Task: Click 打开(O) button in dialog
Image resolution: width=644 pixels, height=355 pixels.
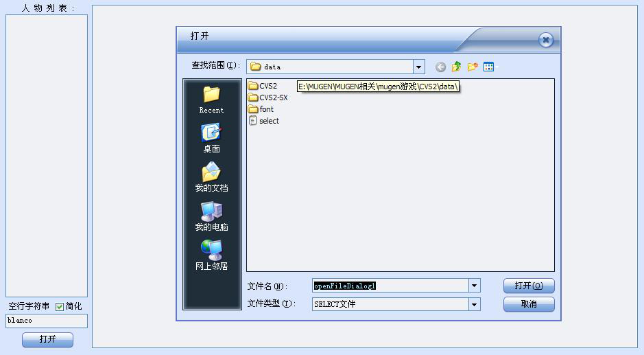Action: click(529, 286)
